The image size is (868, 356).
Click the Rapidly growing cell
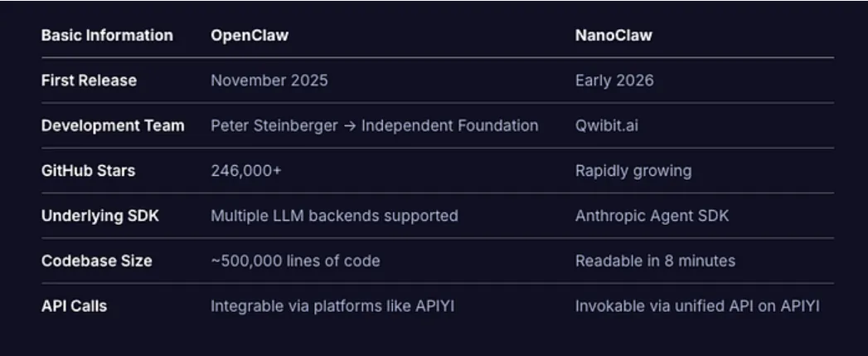pos(633,171)
